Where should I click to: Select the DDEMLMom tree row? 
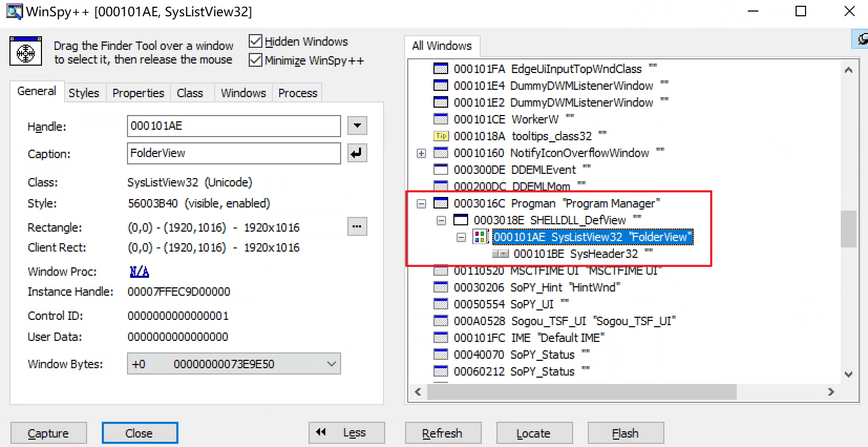[520, 185]
